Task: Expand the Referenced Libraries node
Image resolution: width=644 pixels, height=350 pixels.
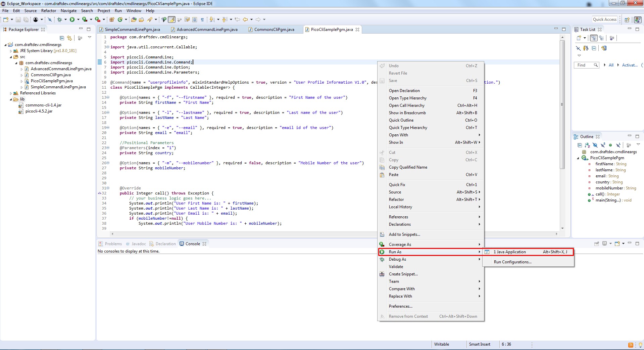Action: tap(11, 93)
